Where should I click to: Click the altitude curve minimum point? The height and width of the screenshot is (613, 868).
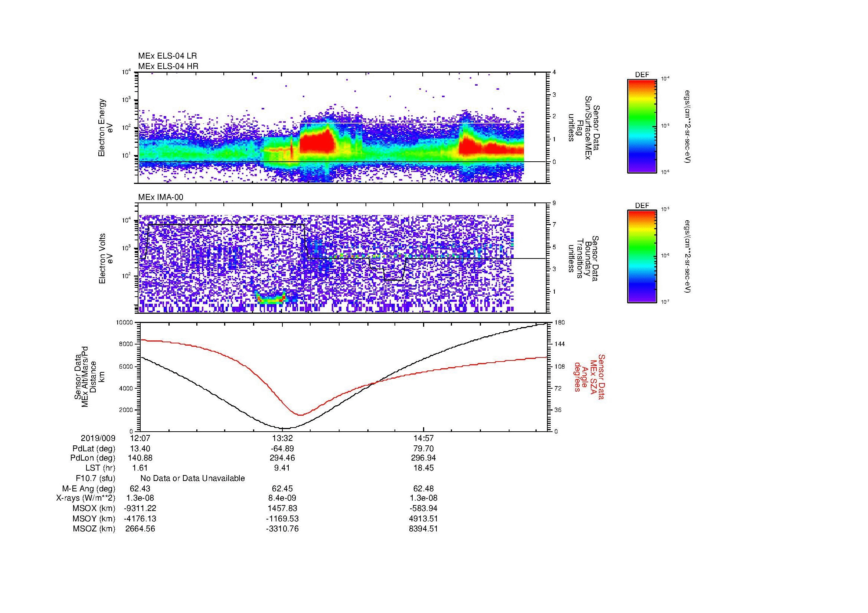pyautogui.click(x=285, y=428)
